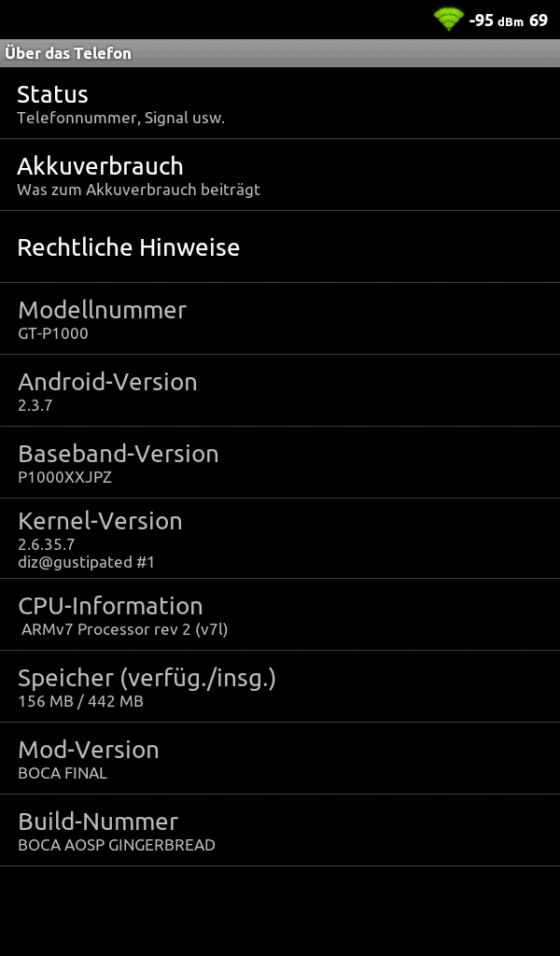Select the Build-Nummer entry
The image size is (560, 956).
tap(280, 830)
